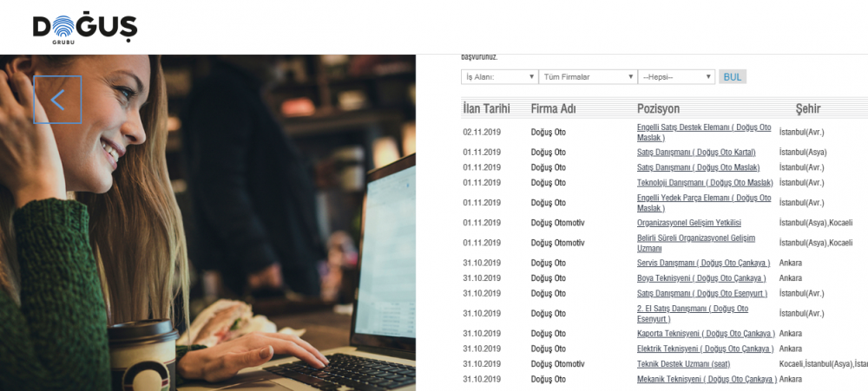Click the Şehir column header
This screenshot has width=868, height=391.
pyautogui.click(x=808, y=108)
